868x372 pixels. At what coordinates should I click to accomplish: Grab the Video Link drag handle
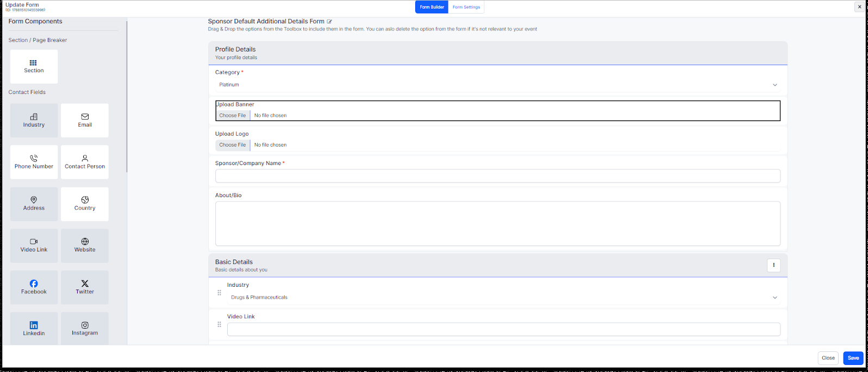220,324
